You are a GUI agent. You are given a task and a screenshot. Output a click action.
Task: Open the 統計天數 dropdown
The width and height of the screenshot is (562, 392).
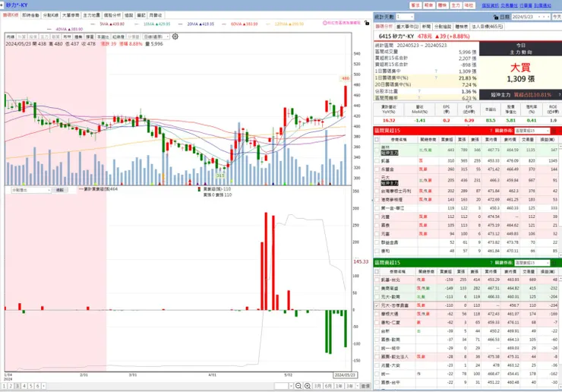pyautogui.click(x=405, y=17)
